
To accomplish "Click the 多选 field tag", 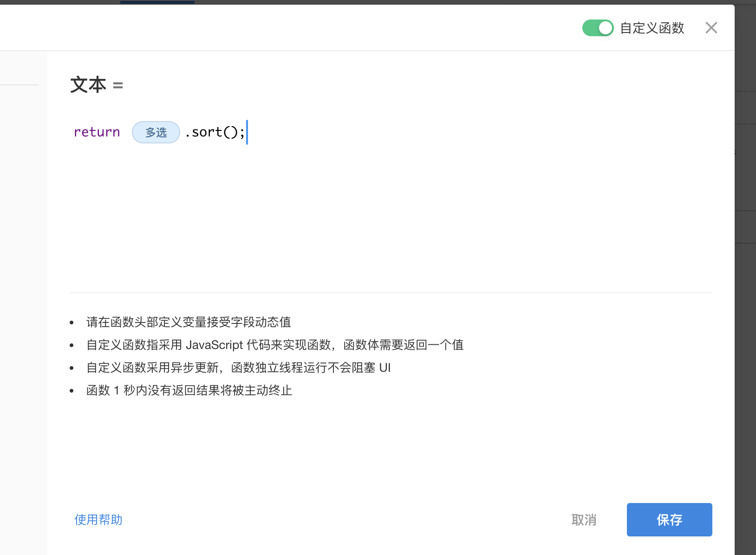I will pos(156,132).
